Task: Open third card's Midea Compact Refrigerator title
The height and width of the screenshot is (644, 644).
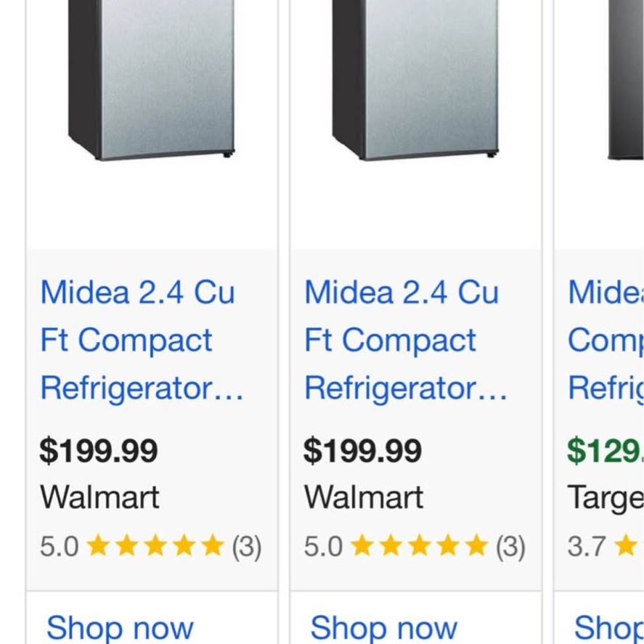Action: pyautogui.click(x=606, y=340)
